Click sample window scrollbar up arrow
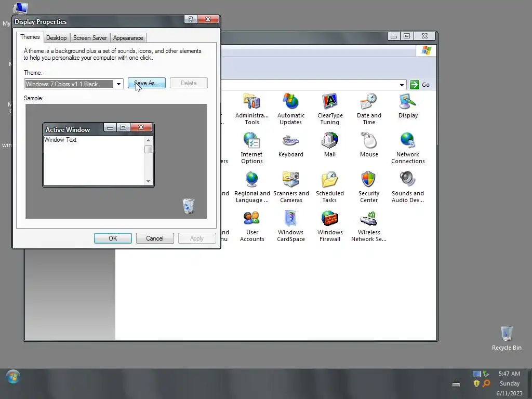This screenshot has height=399, width=532. pos(148,140)
